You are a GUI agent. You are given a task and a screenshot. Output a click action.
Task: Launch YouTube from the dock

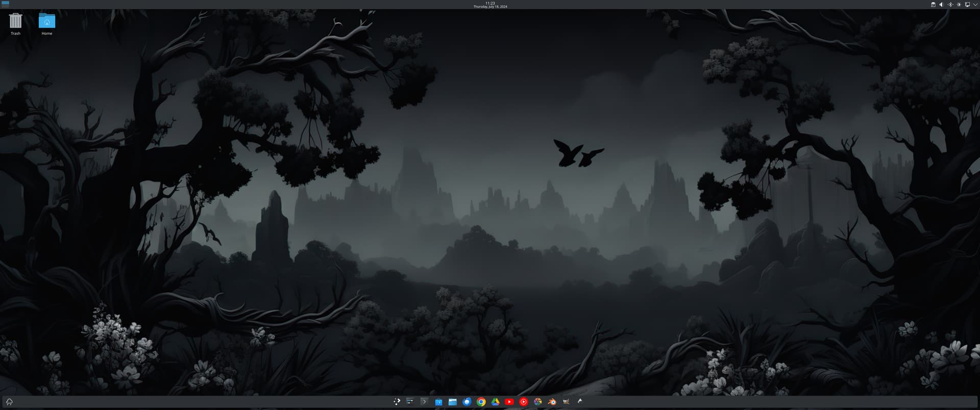click(x=509, y=402)
